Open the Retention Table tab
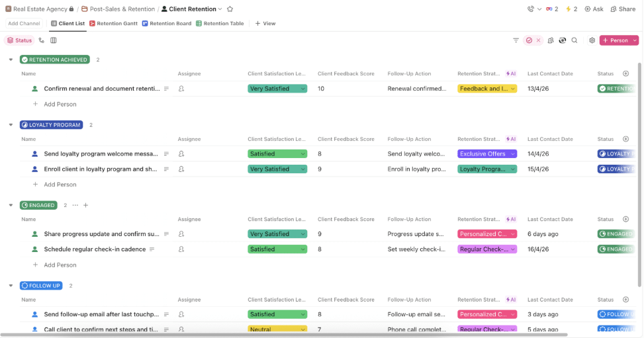Viewport: 644px width, 338px height. click(220, 23)
